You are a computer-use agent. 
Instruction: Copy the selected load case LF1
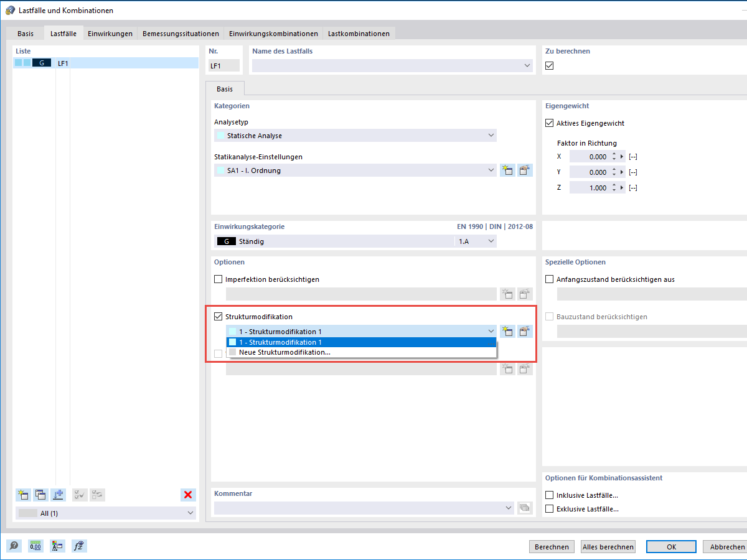click(40, 495)
